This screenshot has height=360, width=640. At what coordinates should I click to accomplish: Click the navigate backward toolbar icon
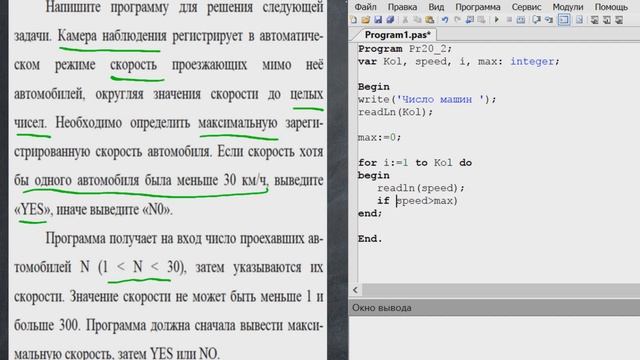pyautogui.click(x=469, y=20)
